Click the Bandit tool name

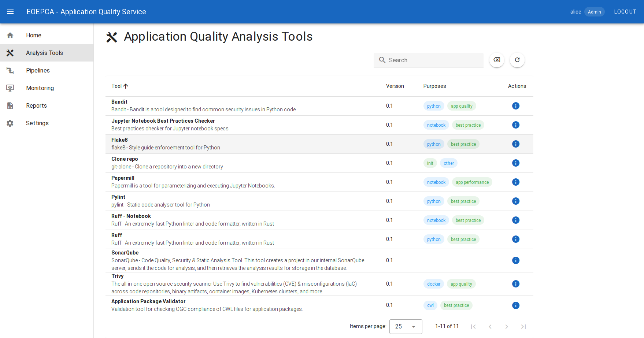119,102
